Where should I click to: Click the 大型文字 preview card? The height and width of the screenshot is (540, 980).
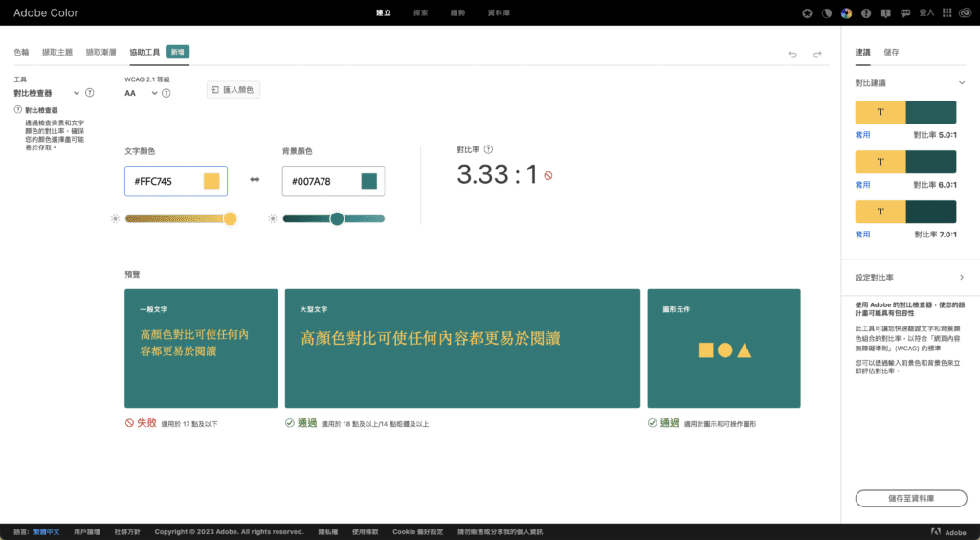(x=462, y=349)
